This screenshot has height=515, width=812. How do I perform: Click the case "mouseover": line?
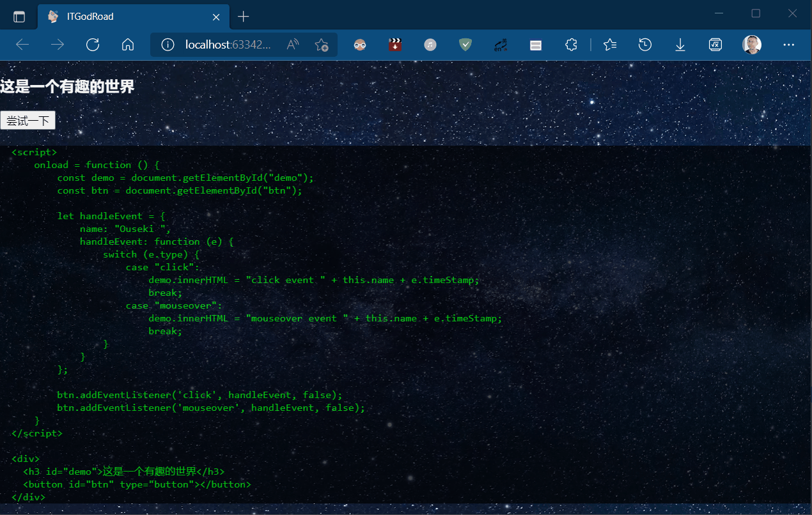click(174, 305)
